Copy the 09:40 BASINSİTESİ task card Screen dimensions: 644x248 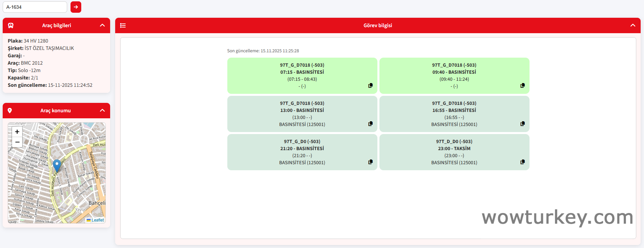coord(522,85)
